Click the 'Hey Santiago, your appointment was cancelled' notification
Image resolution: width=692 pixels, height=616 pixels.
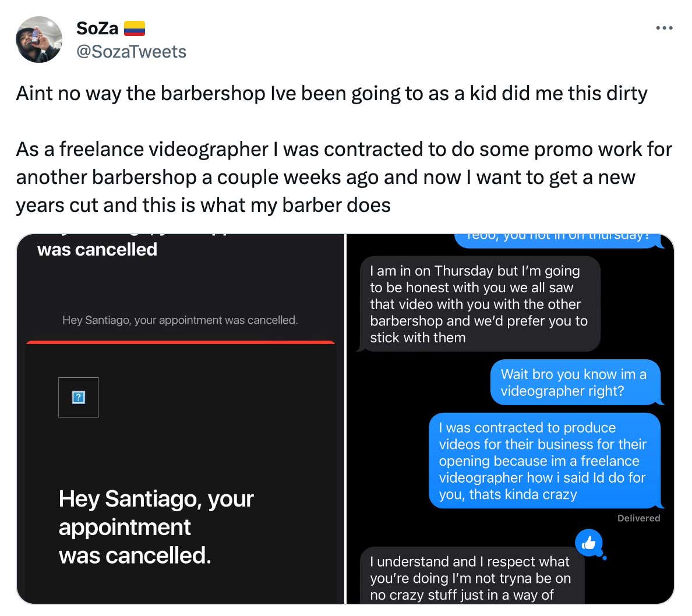point(155,527)
